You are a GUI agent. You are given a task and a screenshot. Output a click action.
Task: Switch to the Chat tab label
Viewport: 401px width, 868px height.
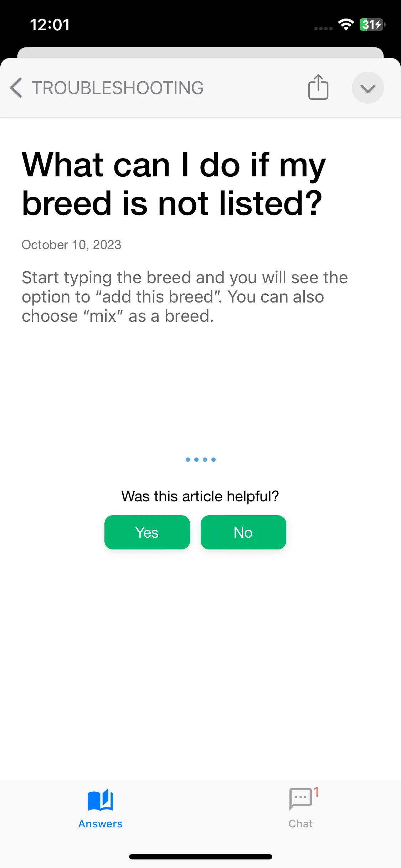tap(300, 824)
